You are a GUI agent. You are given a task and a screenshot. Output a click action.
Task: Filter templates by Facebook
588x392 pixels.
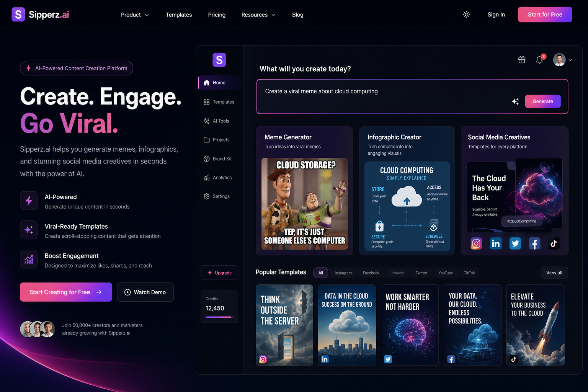[x=371, y=273]
